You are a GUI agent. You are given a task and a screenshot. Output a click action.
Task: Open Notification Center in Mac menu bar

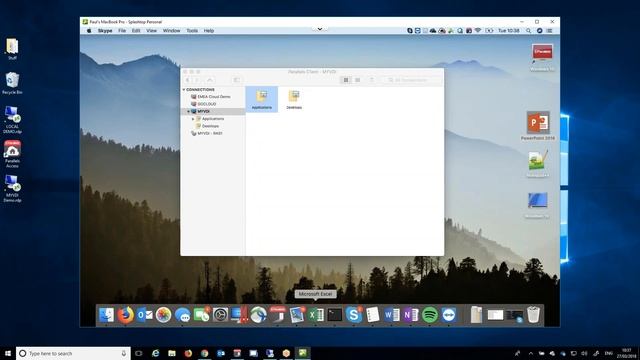pos(549,31)
